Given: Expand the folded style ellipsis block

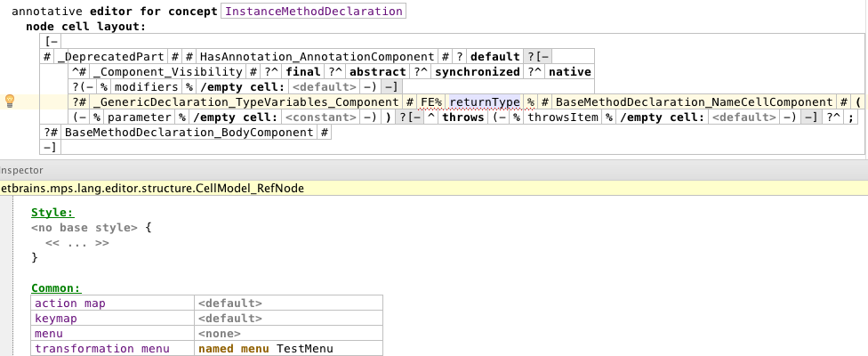Looking at the screenshot, I should (x=77, y=242).
